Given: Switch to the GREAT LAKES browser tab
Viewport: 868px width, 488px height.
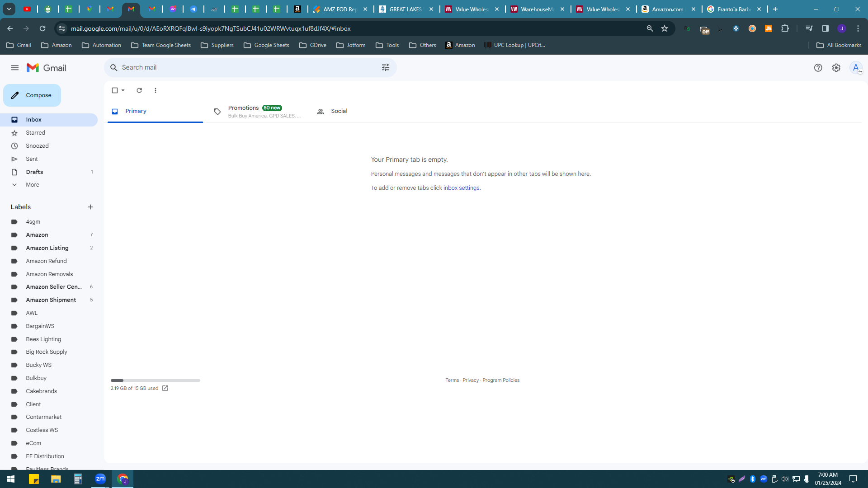Looking at the screenshot, I should pyautogui.click(x=406, y=9).
